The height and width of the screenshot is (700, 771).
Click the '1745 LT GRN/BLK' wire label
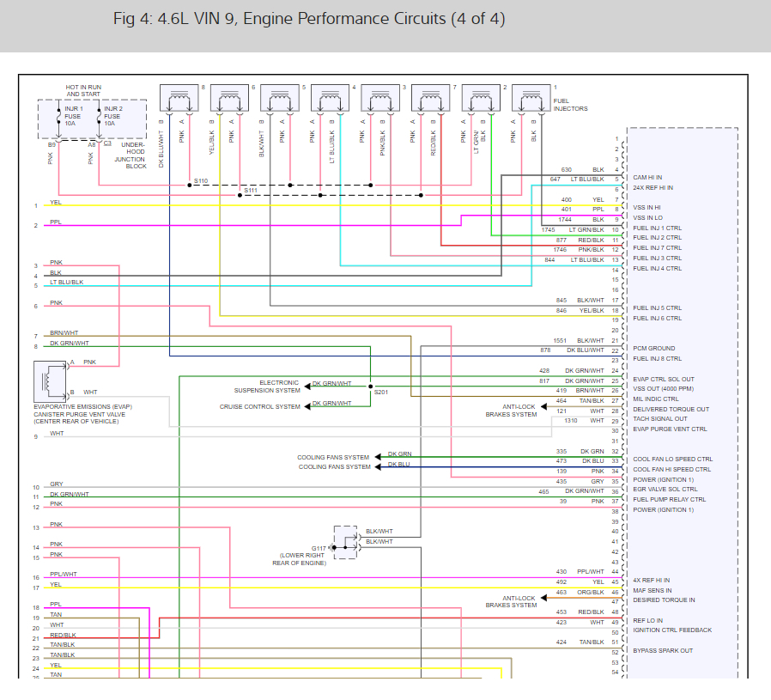573,229
